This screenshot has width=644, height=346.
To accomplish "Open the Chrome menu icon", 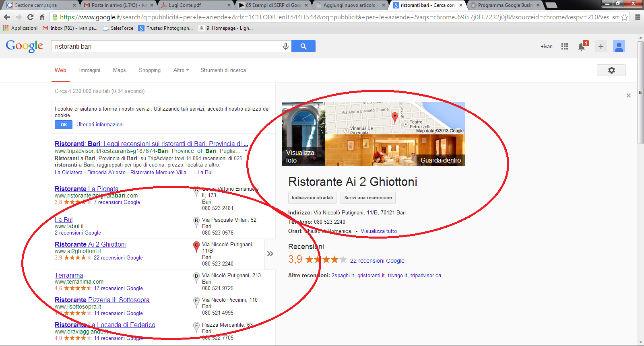I will [x=638, y=17].
